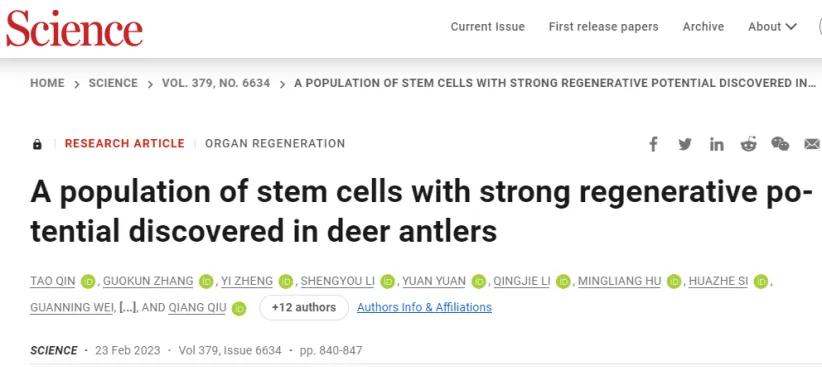Open VOL. 379, NO. 6634 breadcrumb

click(x=216, y=83)
